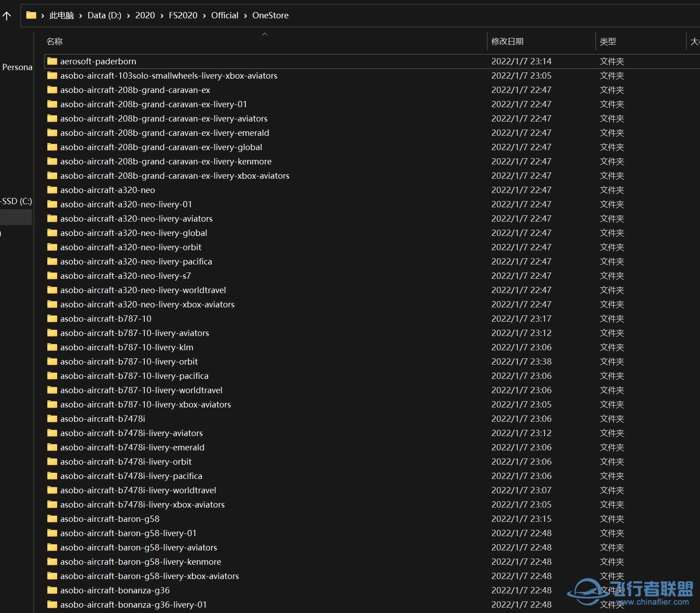Image resolution: width=700 pixels, height=613 pixels.
Task: Select asobo-aircraft-208b-grand-caravan-ex-livery-xbox-aviators folder name
Action: (175, 176)
